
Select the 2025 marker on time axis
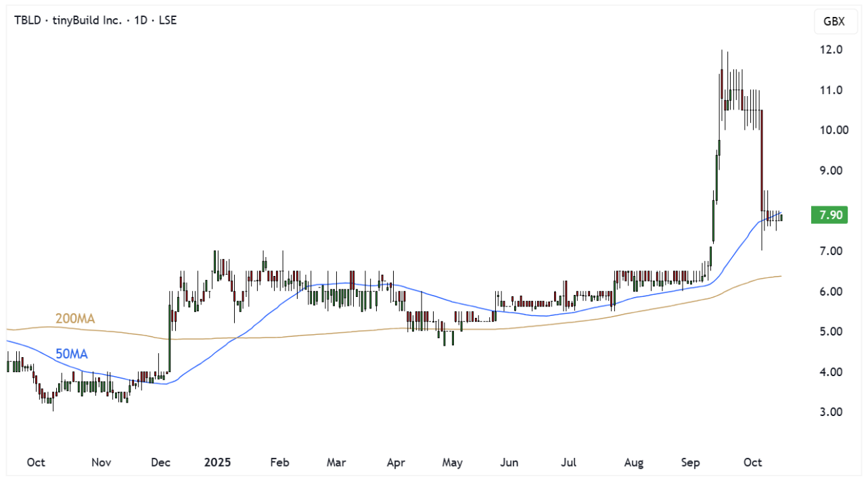click(x=217, y=463)
